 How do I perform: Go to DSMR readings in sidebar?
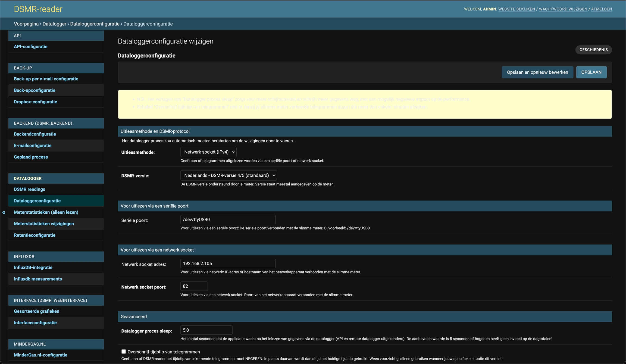(29, 189)
